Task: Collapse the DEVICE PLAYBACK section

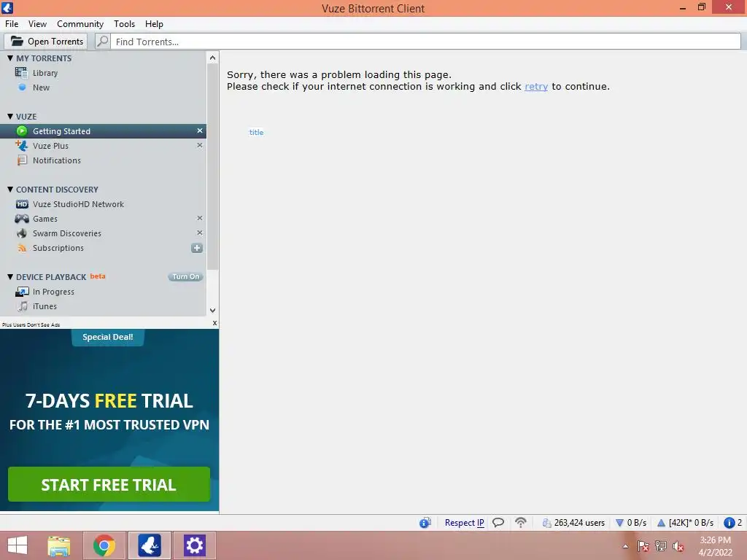Action: pos(10,276)
